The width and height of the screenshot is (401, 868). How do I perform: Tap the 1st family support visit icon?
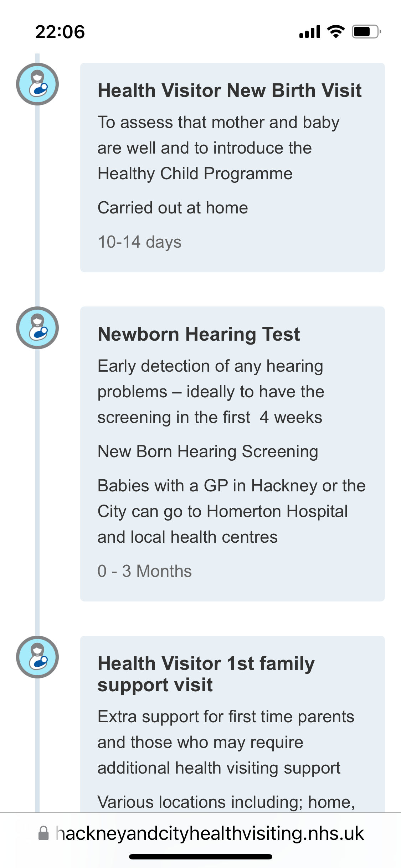point(37,657)
